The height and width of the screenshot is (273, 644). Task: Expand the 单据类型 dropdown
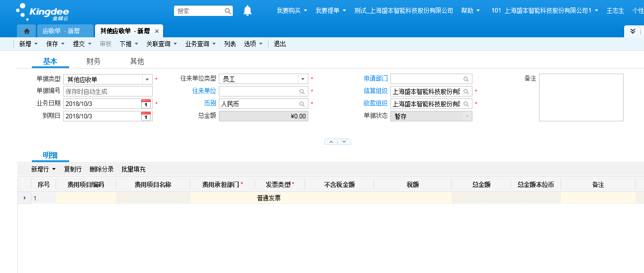147,80
